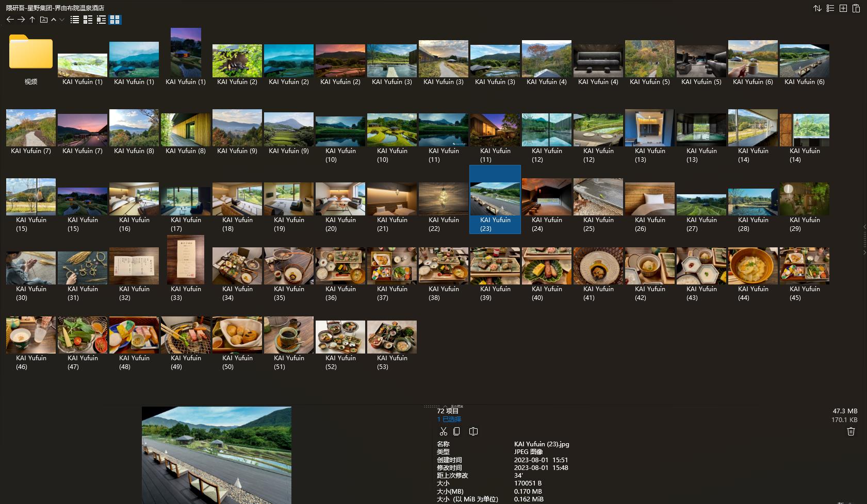This screenshot has width=867, height=504.
Task: Click the blue '1 已选择' selection text
Action: tap(449, 419)
